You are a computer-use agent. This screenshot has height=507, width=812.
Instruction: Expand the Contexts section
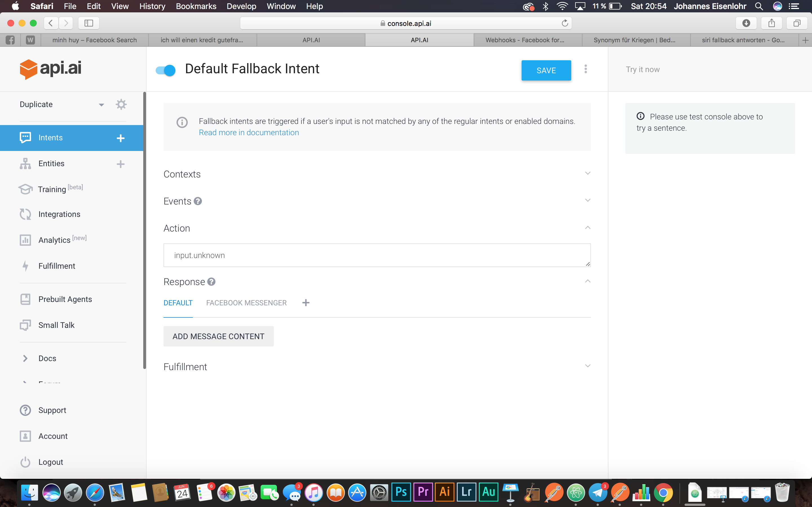pyautogui.click(x=588, y=174)
